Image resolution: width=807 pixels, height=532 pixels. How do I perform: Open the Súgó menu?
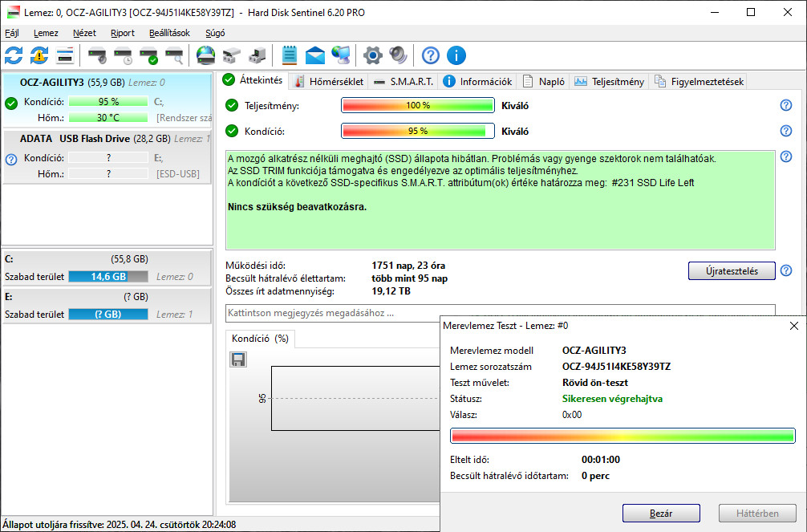pyautogui.click(x=215, y=33)
